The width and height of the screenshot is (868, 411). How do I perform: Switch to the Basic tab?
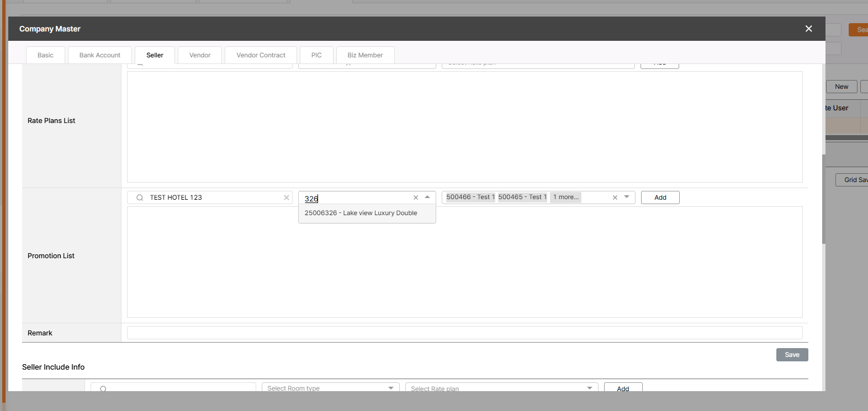[45, 55]
